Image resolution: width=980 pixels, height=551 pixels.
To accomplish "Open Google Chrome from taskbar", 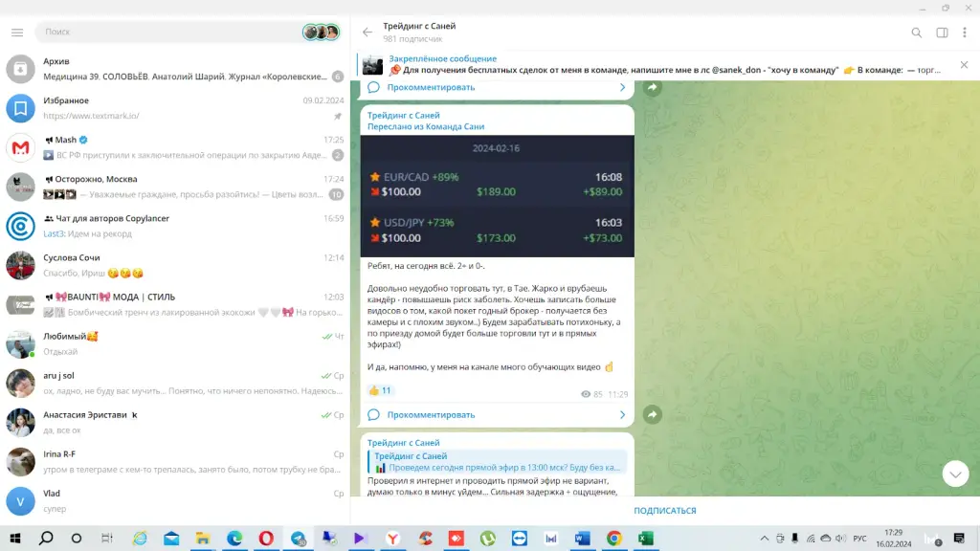I will [x=613, y=539].
